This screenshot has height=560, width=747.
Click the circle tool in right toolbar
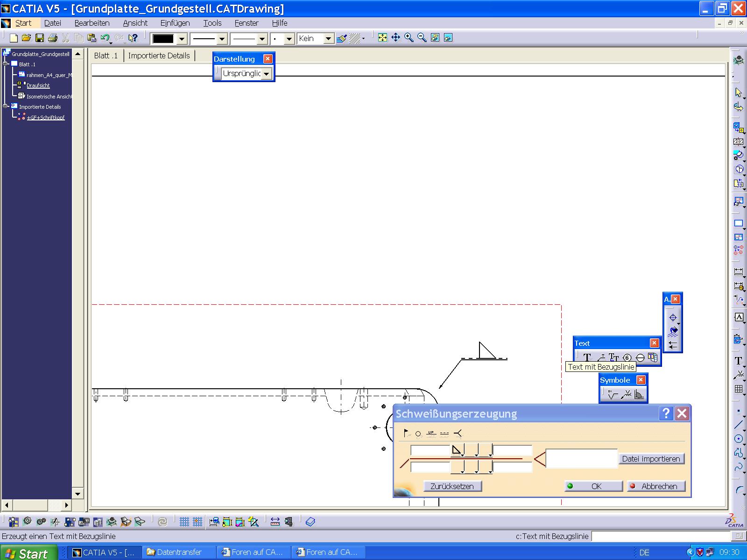click(739, 439)
